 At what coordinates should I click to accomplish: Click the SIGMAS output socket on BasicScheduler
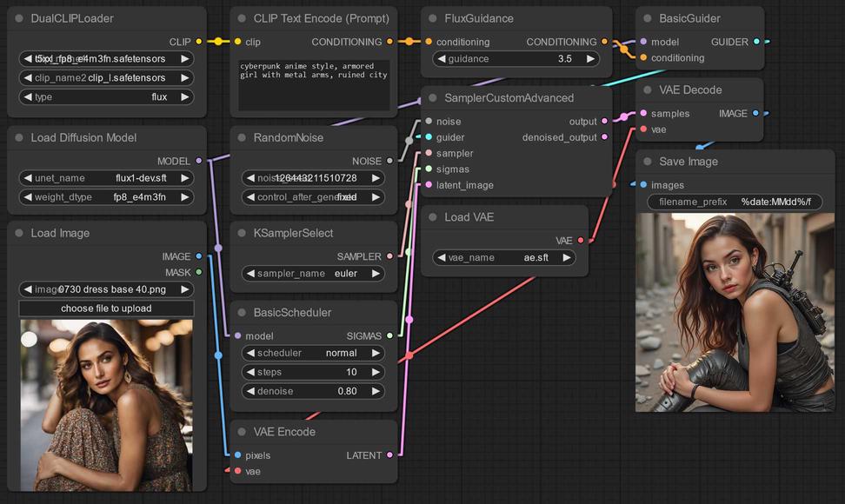click(389, 335)
